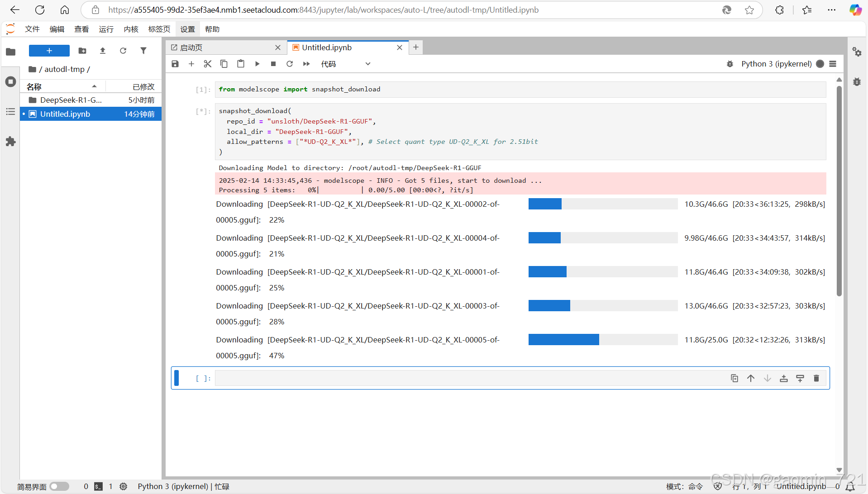Insert a cell above the active cell

coord(784,378)
